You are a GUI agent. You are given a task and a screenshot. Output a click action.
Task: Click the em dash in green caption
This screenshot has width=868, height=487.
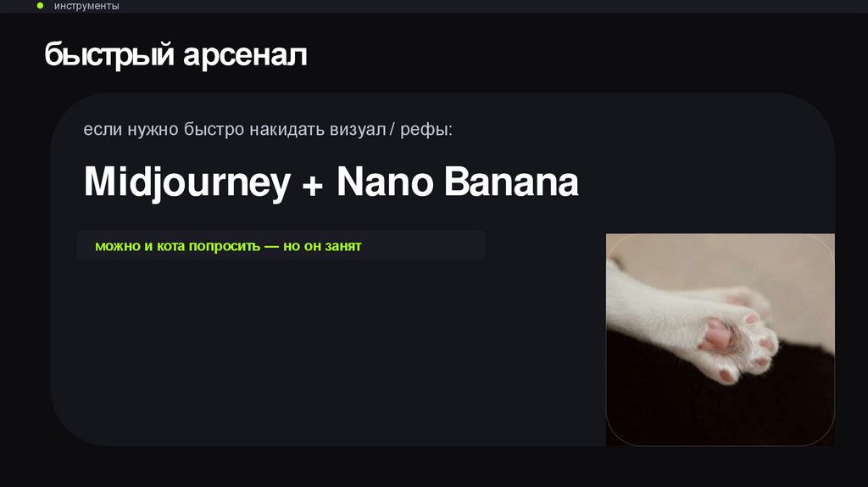(272, 246)
